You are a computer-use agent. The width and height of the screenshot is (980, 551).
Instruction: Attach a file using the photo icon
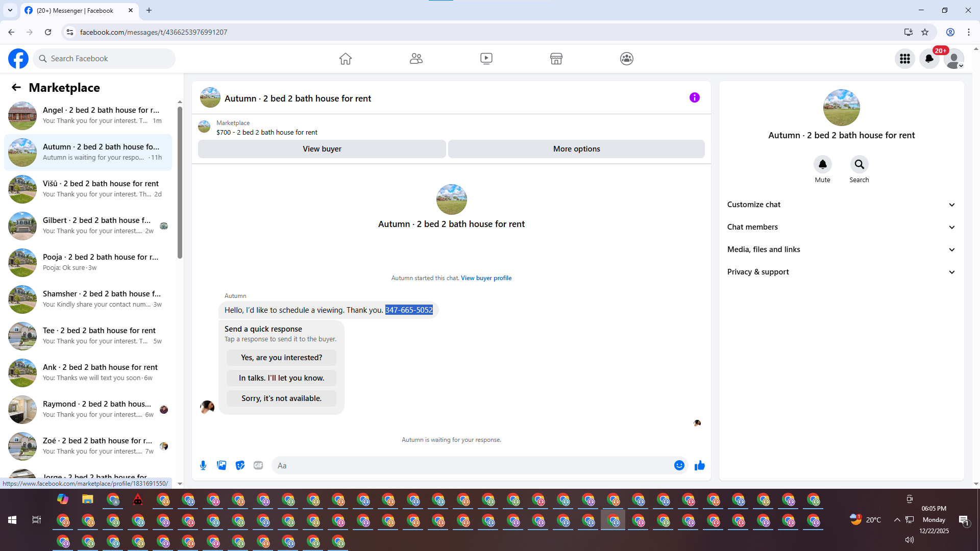point(222,465)
